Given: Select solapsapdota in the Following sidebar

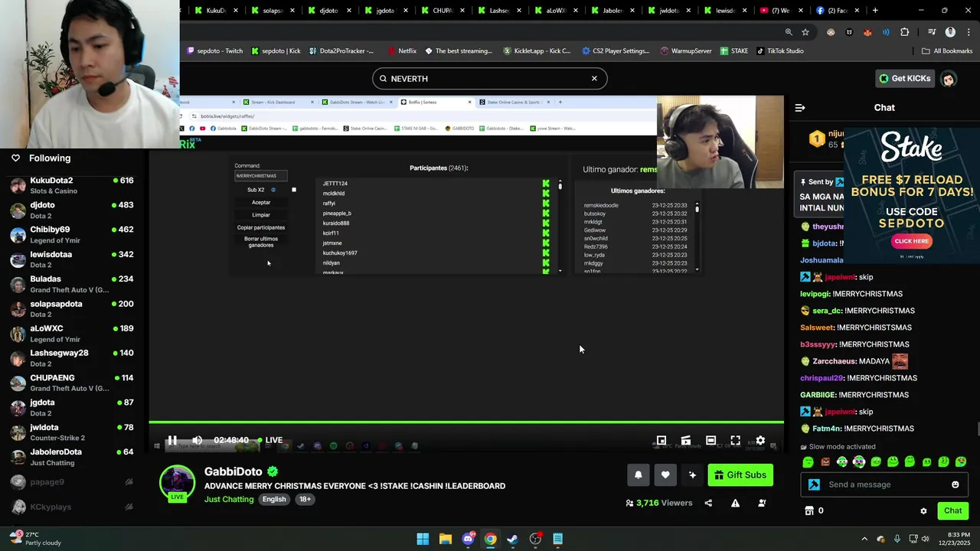Looking at the screenshot, I should [x=73, y=308].
